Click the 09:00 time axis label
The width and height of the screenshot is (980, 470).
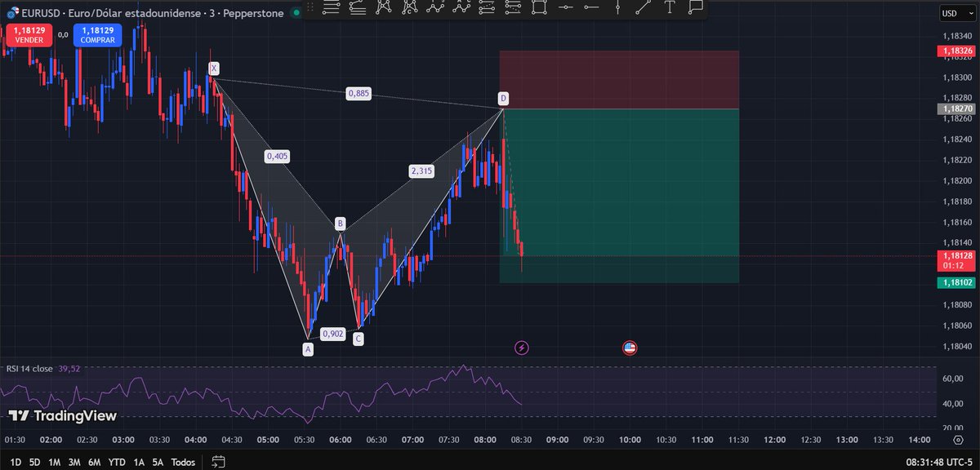coord(557,440)
